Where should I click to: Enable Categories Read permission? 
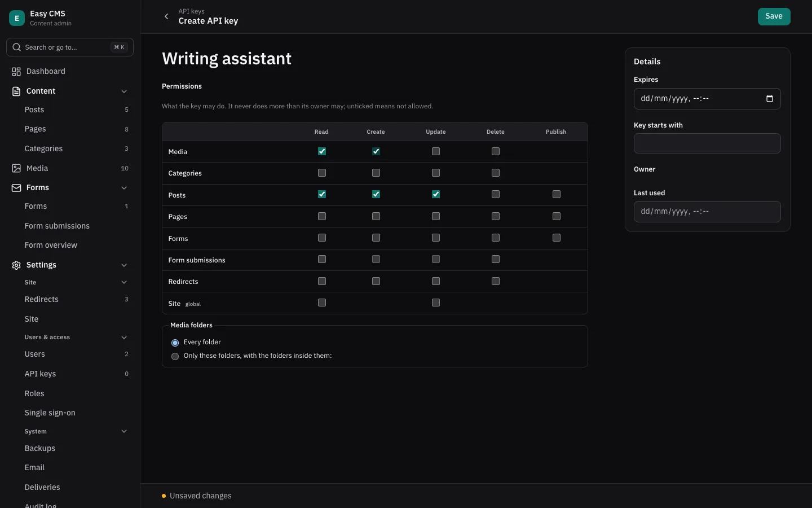(322, 173)
